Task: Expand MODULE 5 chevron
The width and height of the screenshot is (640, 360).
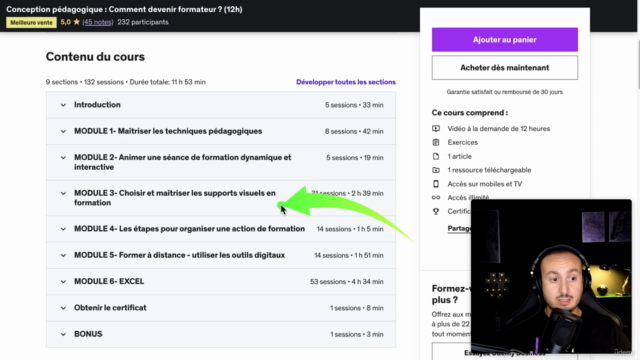Action: coord(63,256)
